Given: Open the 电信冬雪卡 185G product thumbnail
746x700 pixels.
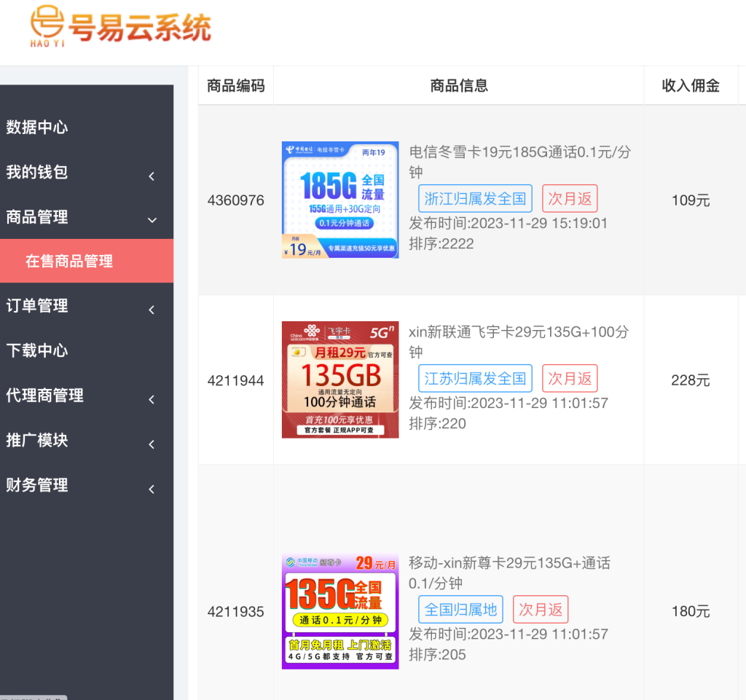Looking at the screenshot, I should coord(340,200).
